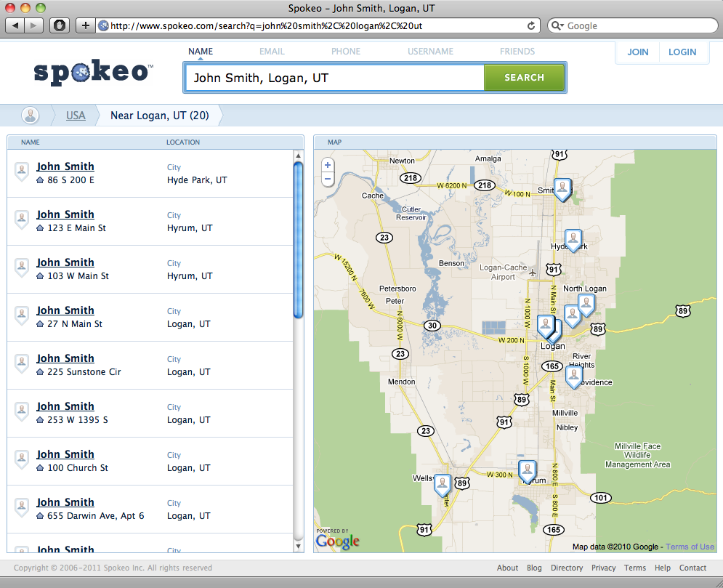Click the add bookmark plus button

[x=85, y=25]
